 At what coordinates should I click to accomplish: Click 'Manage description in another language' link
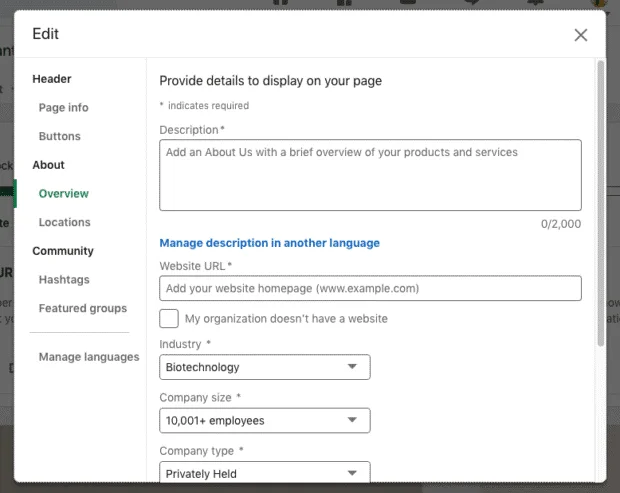(x=269, y=243)
